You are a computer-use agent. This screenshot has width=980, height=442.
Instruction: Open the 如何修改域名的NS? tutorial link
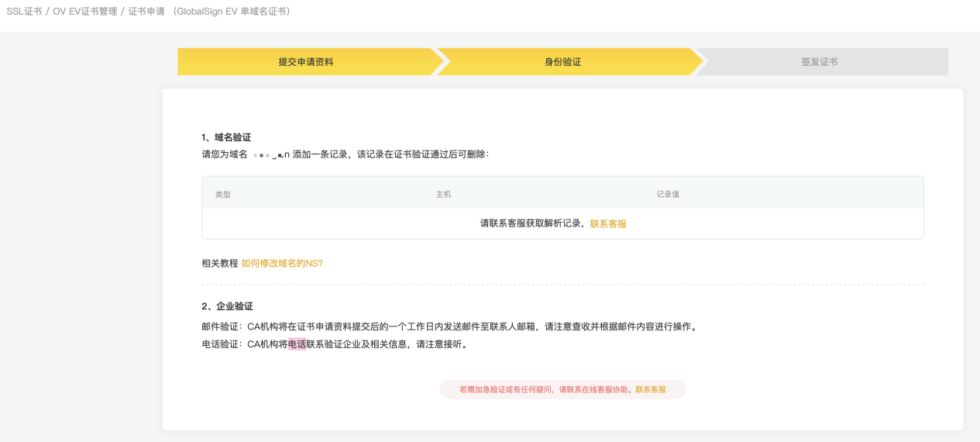pyautogui.click(x=282, y=264)
